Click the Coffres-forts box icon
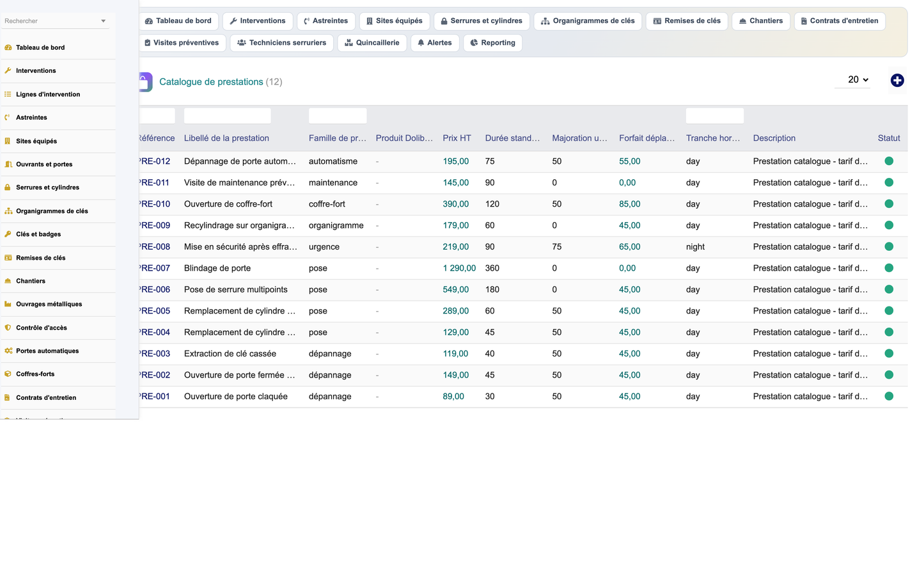Screen dimensions: 924x572 point(8,374)
